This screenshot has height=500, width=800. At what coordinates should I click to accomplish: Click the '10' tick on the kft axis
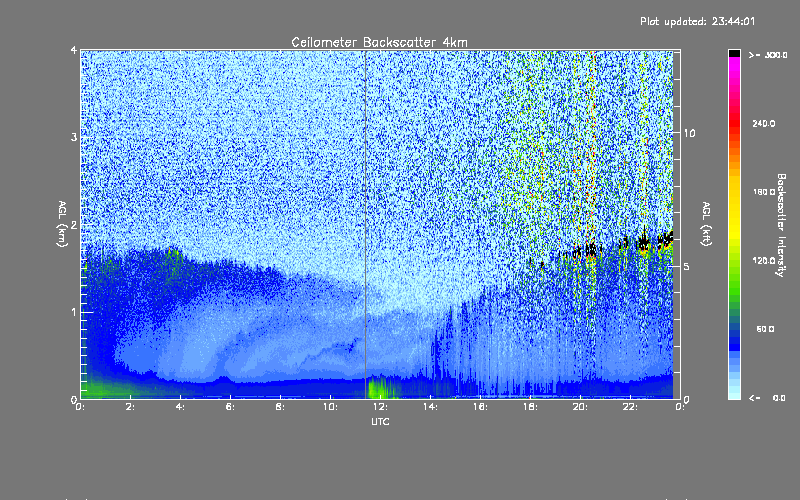click(x=689, y=133)
